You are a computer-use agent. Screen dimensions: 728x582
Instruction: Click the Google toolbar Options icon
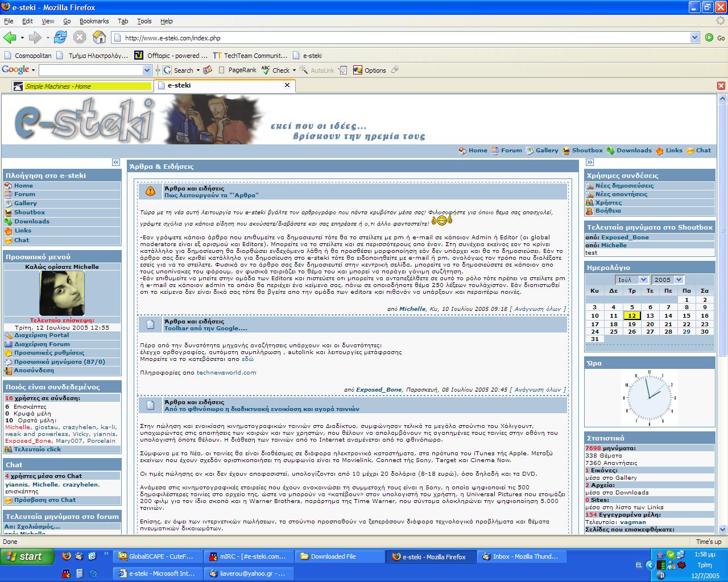click(369, 70)
